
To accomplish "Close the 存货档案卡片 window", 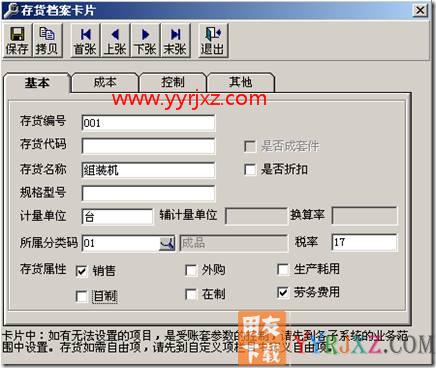I will (420, 10).
